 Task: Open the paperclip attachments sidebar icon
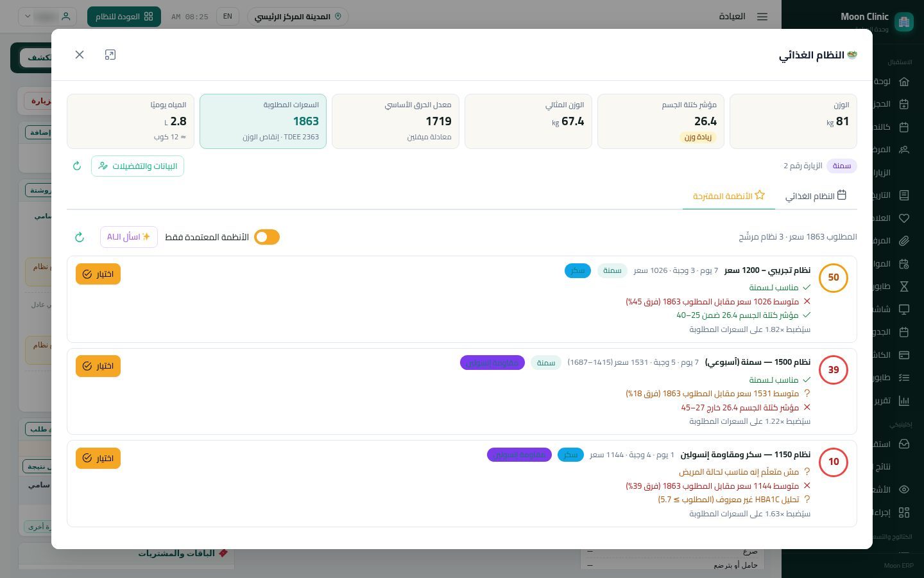tap(904, 241)
